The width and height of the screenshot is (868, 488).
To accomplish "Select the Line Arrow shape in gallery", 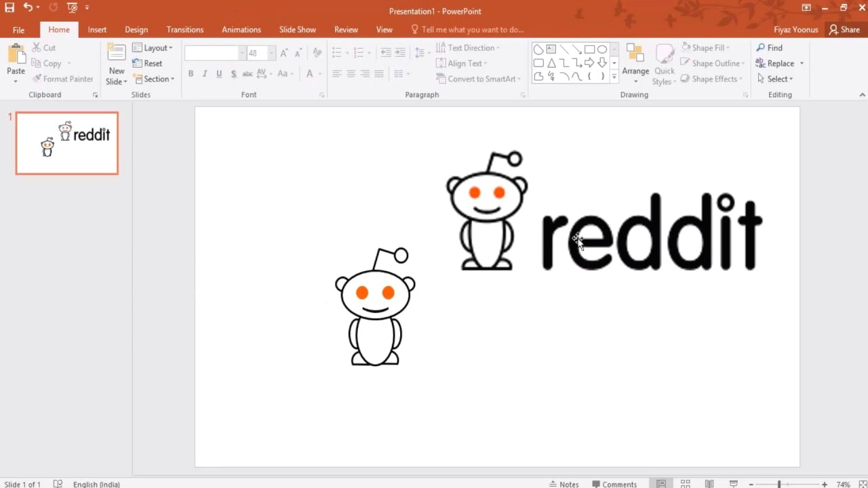I will [576, 49].
